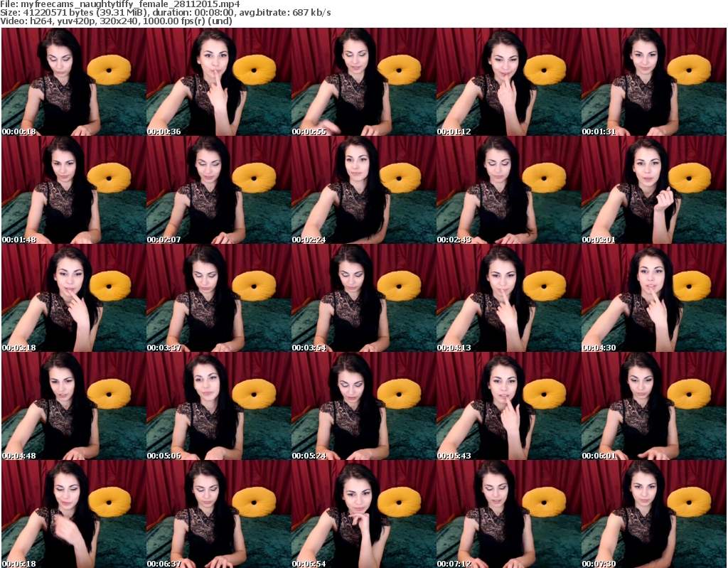Open the frame stamped 00:02:07
This screenshot has height=568, width=728.
coord(219,190)
